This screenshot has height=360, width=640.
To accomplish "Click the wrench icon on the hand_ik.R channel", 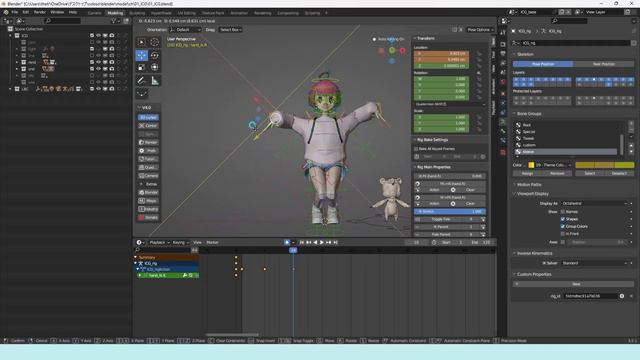I will pos(184,276).
